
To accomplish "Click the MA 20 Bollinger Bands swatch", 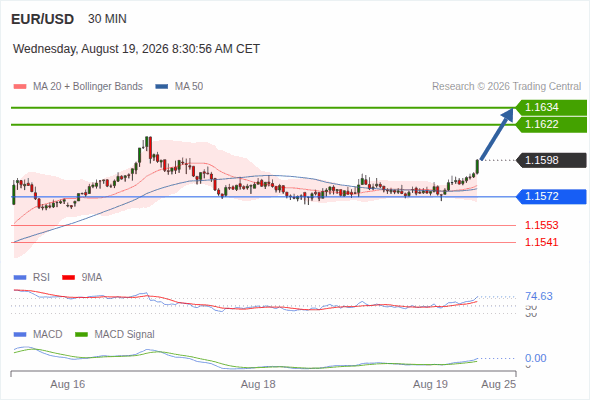I will click(x=20, y=87).
